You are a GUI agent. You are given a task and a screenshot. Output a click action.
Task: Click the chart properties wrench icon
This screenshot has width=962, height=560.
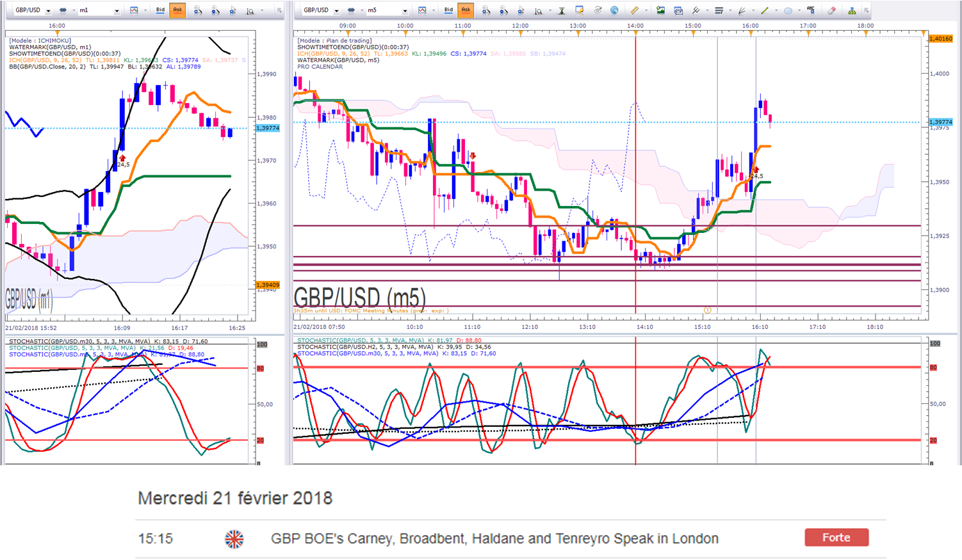(580, 10)
